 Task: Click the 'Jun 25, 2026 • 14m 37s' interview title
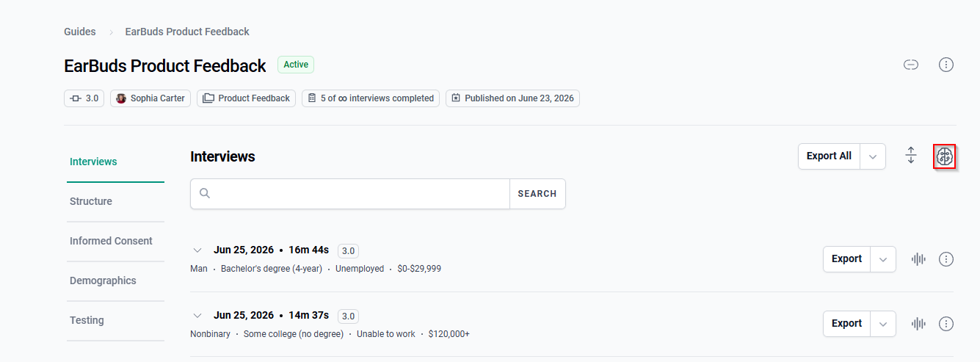(272, 315)
